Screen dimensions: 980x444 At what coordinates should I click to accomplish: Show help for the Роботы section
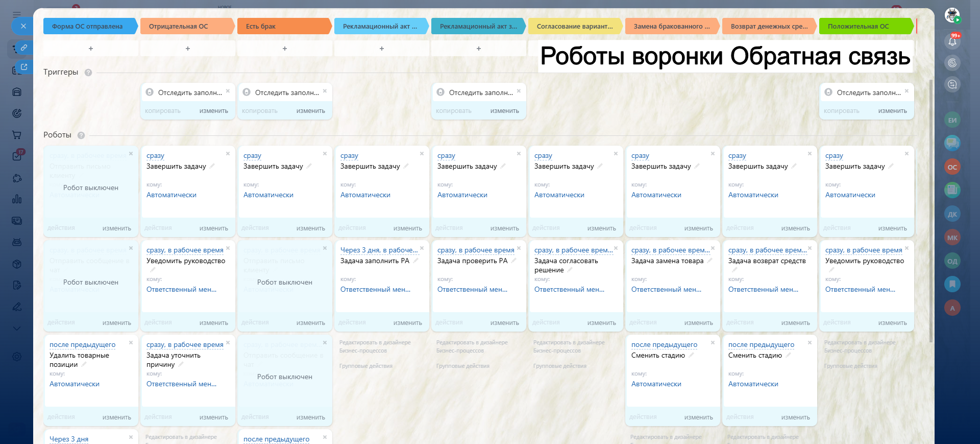pyautogui.click(x=81, y=135)
